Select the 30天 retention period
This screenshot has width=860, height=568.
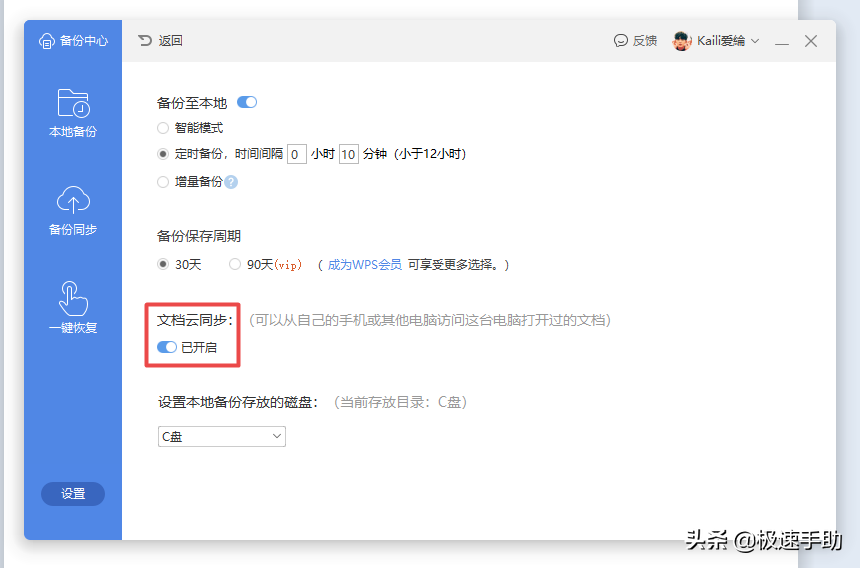coord(163,264)
